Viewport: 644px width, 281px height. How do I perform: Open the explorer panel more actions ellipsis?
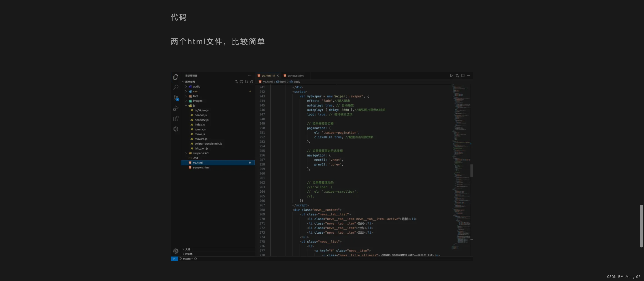tap(250, 76)
